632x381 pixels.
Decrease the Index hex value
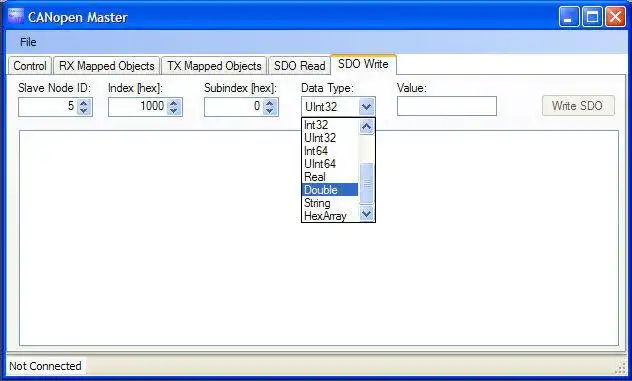coord(174,111)
